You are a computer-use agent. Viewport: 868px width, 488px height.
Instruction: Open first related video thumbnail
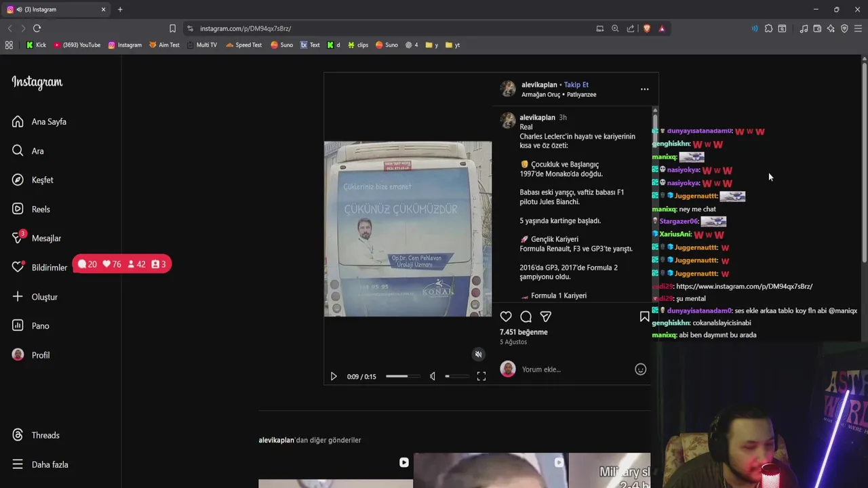tap(336, 470)
